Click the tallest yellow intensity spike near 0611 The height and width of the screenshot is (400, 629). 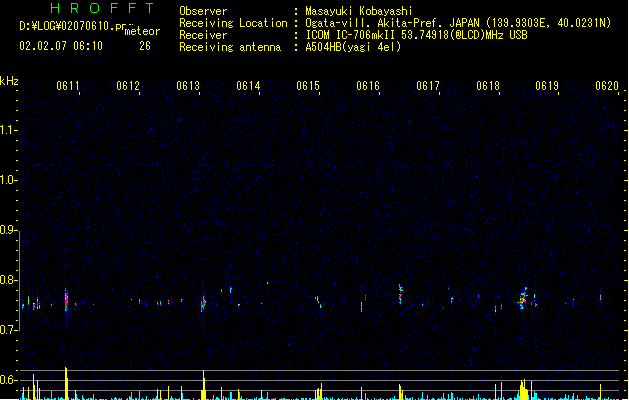[66, 383]
